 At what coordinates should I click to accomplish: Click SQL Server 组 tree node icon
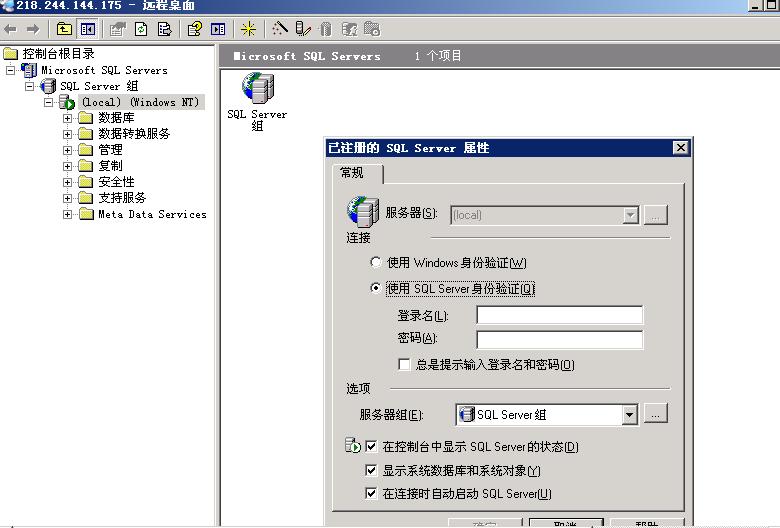(x=48, y=86)
